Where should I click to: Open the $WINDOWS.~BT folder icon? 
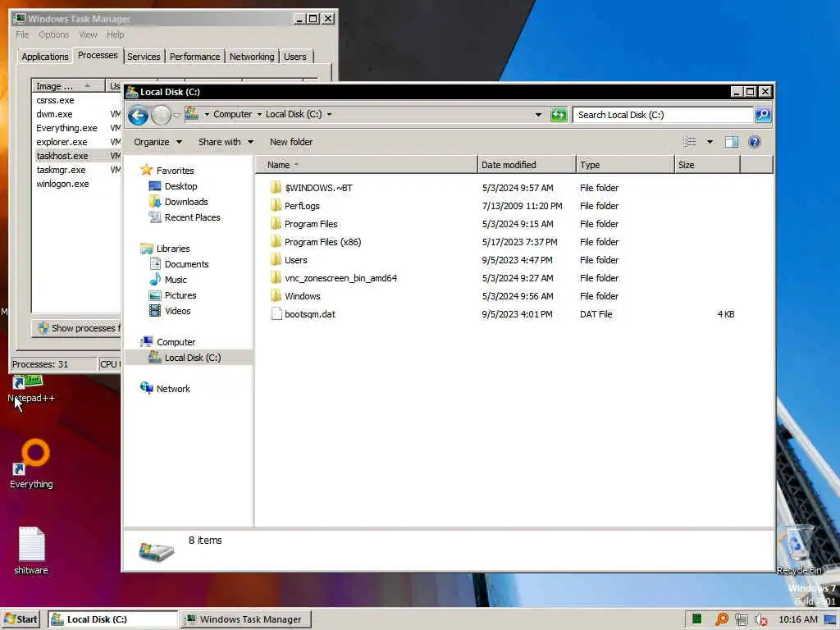point(276,188)
